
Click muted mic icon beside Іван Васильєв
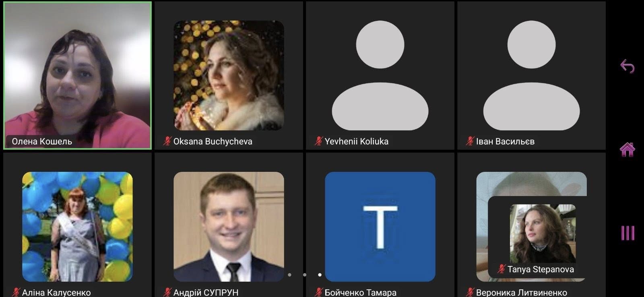[x=470, y=141]
